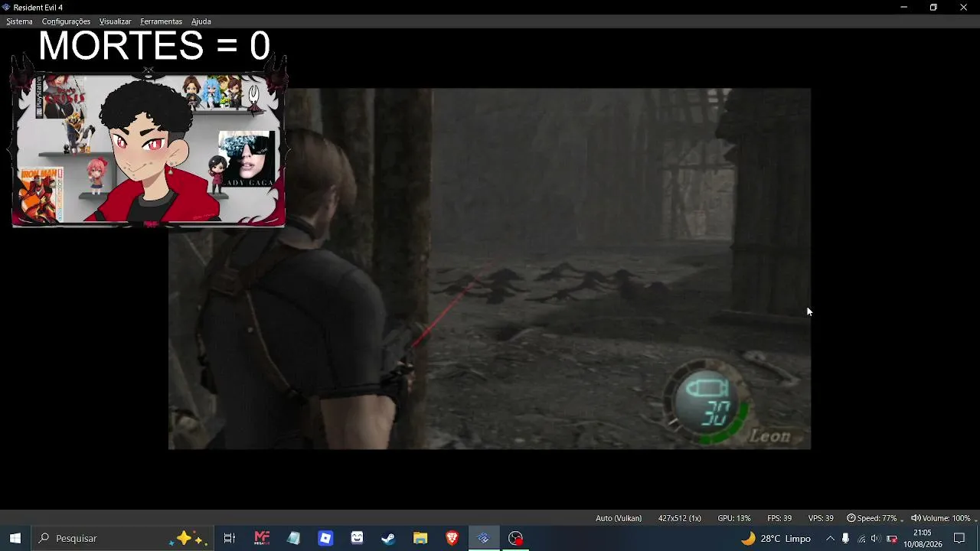The image size is (980, 551).
Task: Open the Wi-Fi network tray icon
Action: pos(861,538)
